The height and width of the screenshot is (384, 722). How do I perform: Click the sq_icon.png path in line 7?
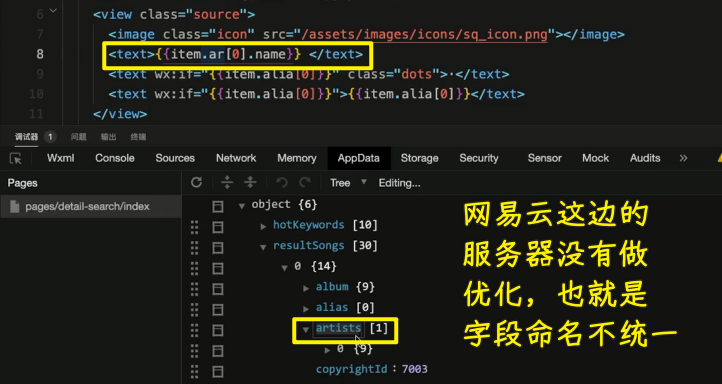point(424,35)
